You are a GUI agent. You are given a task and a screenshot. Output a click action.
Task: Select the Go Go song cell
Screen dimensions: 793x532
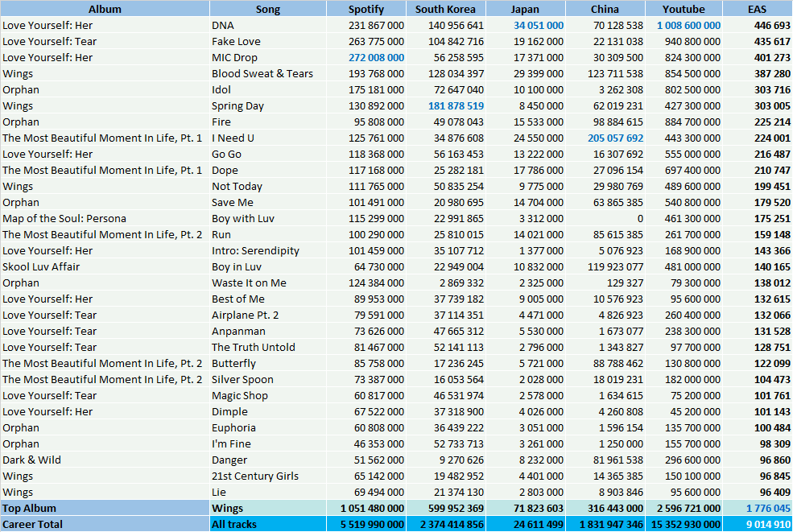click(x=267, y=155)
